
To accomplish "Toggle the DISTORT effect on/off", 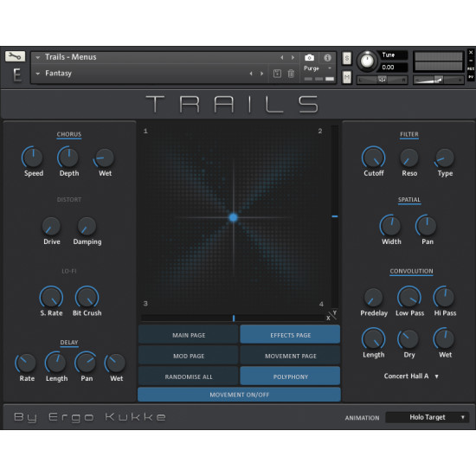I will (x=69, y=200).
